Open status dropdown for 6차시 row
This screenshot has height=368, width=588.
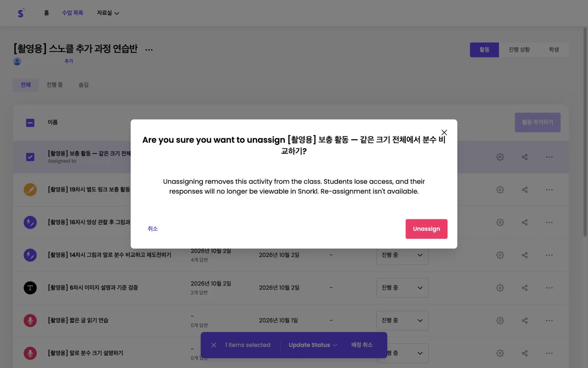coord(402,288)
